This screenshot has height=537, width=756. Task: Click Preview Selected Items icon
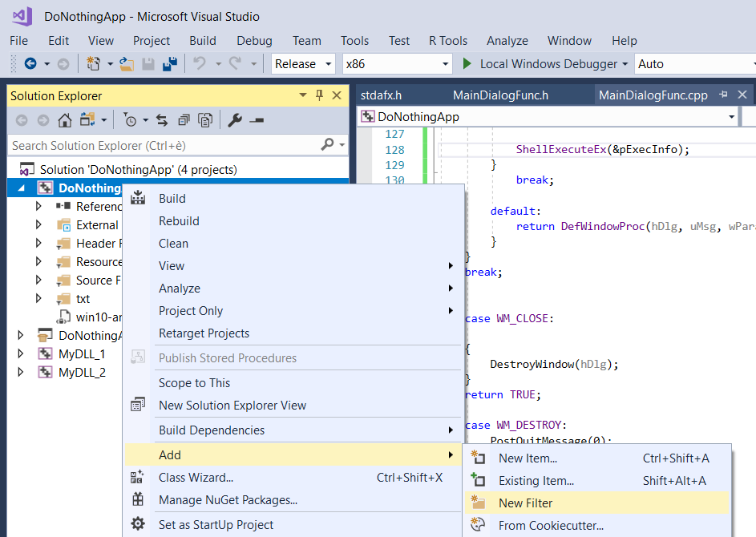[257, 120]
